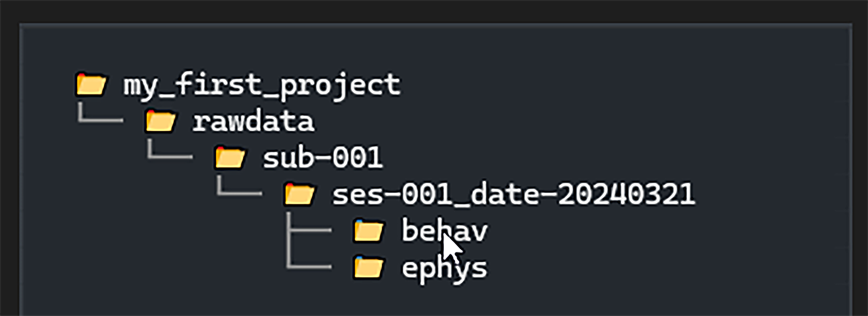Click the ephys folder icon

point(368,268)
